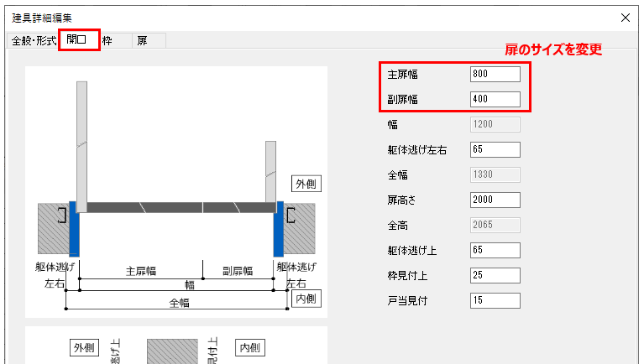Click the 内側 box in the lower section diagram
The image size is (644, 364).
[250, 348]
